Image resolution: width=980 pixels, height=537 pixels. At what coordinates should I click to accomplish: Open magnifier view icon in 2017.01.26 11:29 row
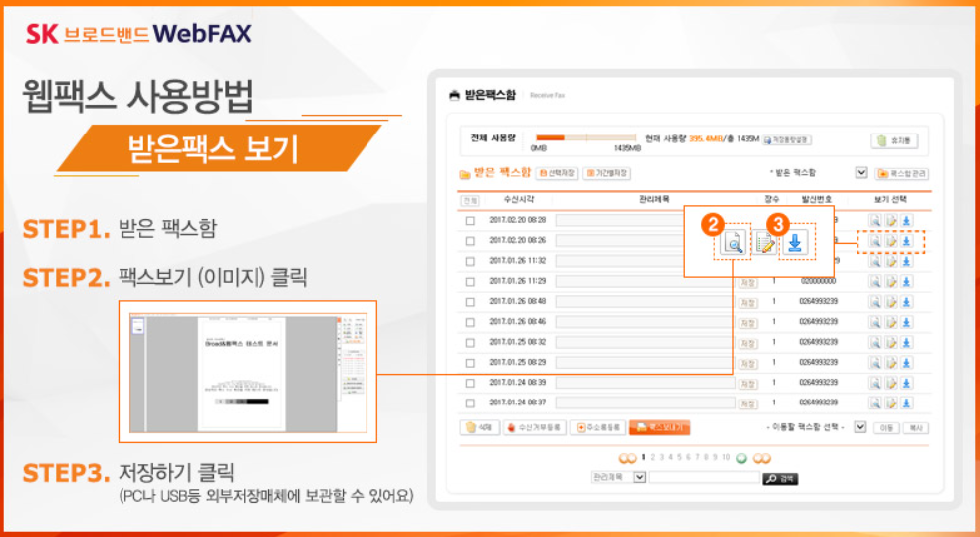875,281
